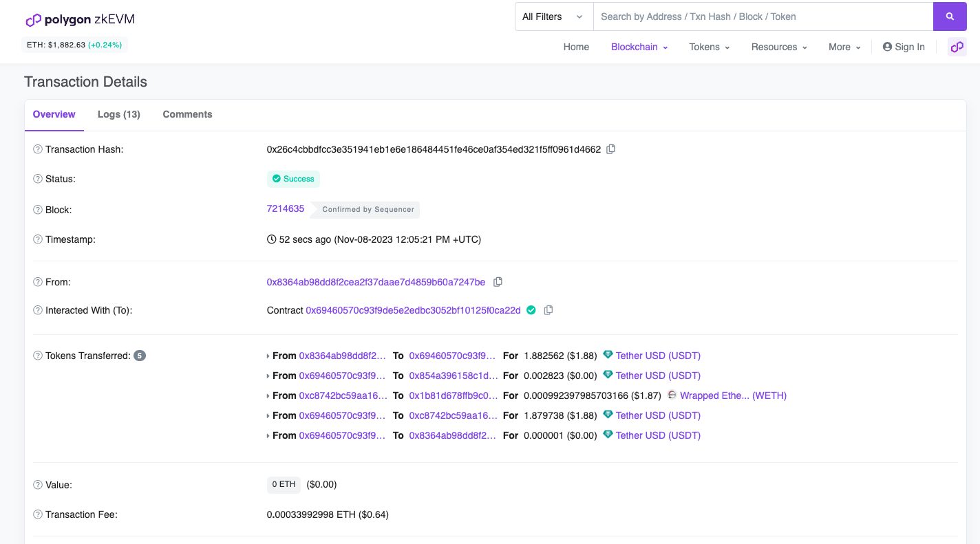Click the Tether gem icon for 1.879738 transfer
980x544 pixels.
point(608,415)
